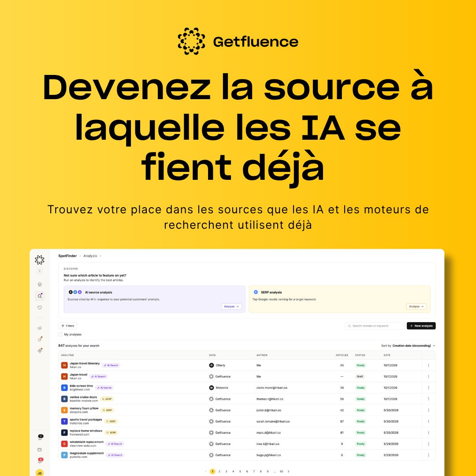Click AI Search tag on Japan travel itinerary

[111, 365]
